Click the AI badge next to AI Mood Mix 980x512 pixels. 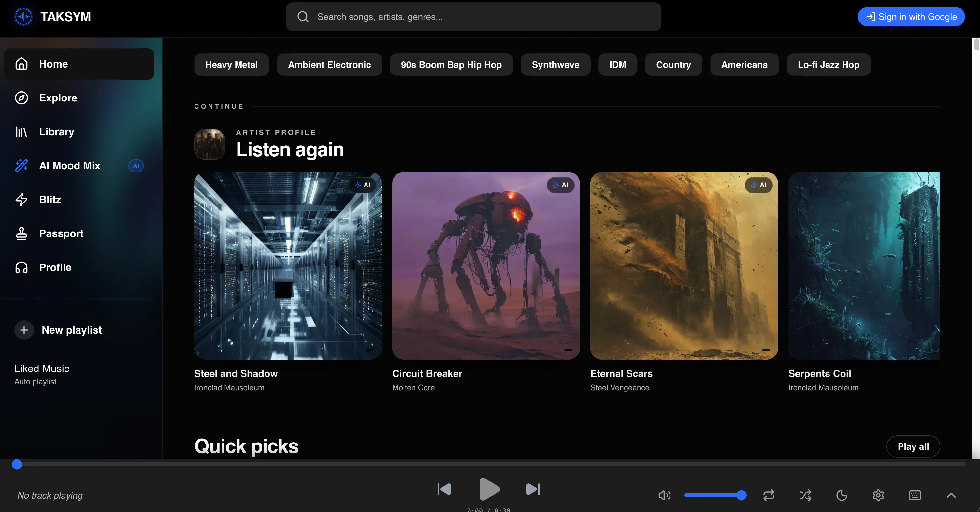click(136, 166)
